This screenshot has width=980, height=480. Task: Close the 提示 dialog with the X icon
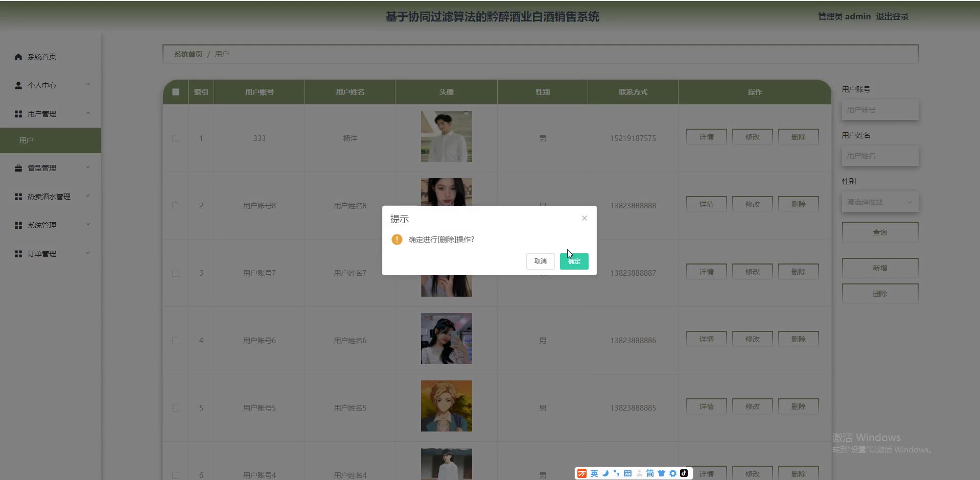click(x=585, y=218)
